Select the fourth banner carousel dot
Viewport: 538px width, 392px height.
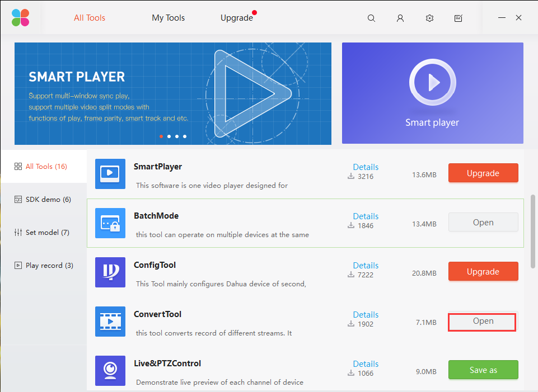pos(185,136)
